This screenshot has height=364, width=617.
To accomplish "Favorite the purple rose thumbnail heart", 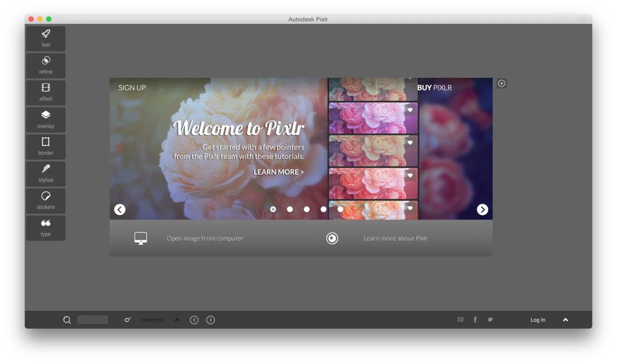I will tap(410, 110).
